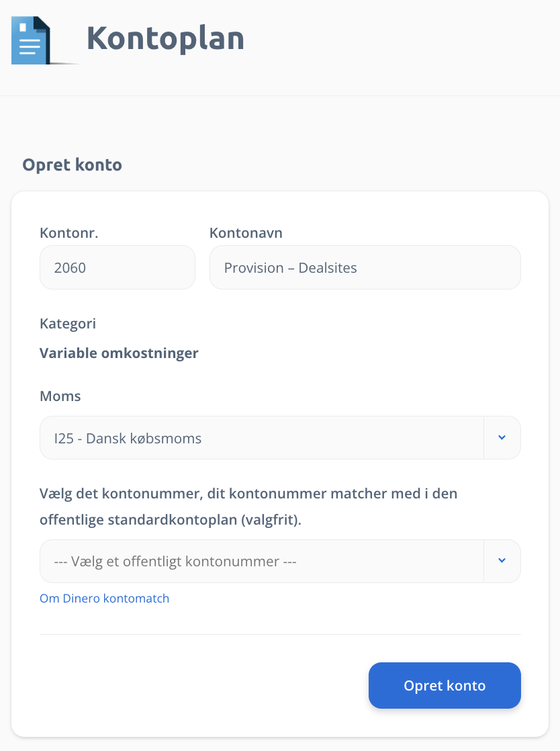The image size is (560, 751).
Task: Click the Kontoplan page title
Action: (165, 39)
